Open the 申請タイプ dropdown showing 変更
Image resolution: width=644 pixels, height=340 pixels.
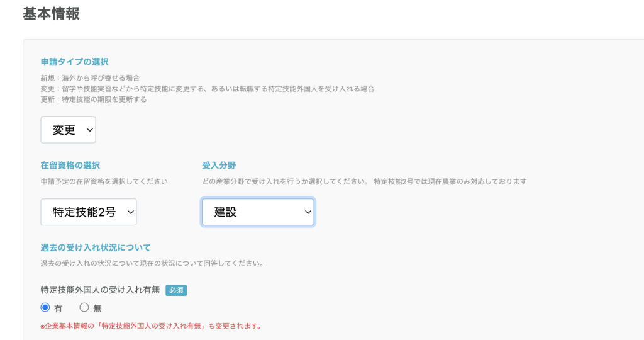(68, 130)
